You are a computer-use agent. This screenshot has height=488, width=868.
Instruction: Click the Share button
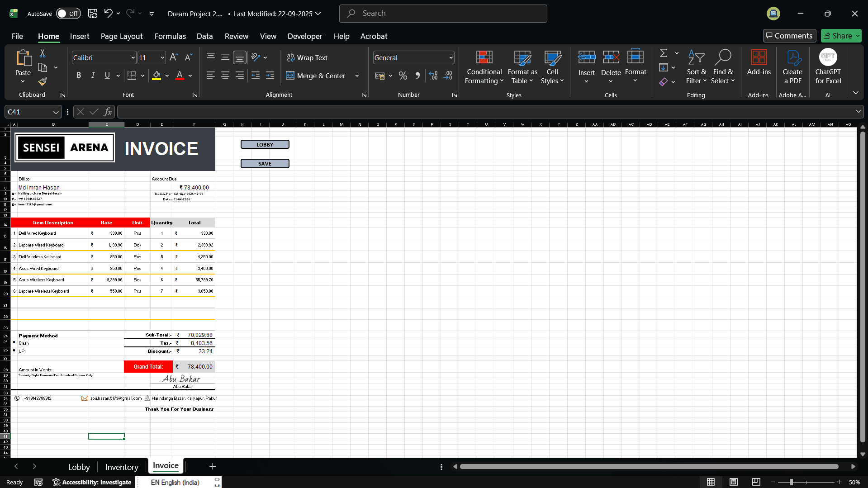841,36
